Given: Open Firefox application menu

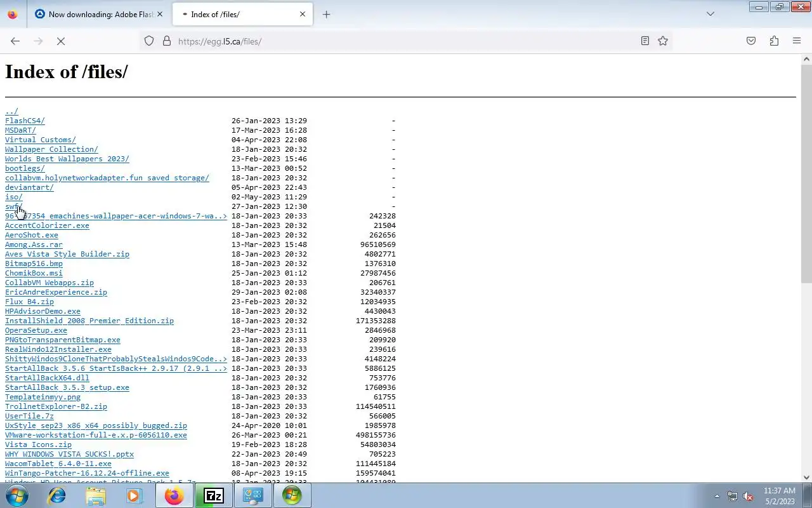Looking at the screenshot, I should (x=797, y=41).
